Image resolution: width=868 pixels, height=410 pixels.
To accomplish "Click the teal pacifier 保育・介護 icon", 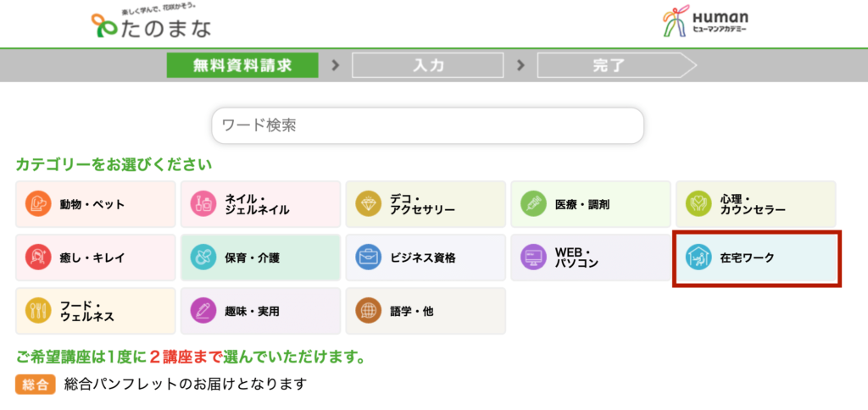I will (203, 258).
